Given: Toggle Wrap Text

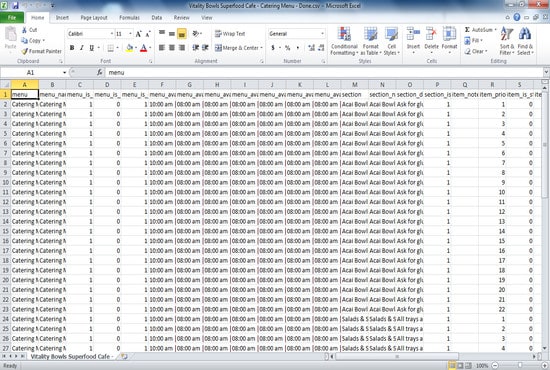Looking at the screenshot, I should tap(230, 34).
